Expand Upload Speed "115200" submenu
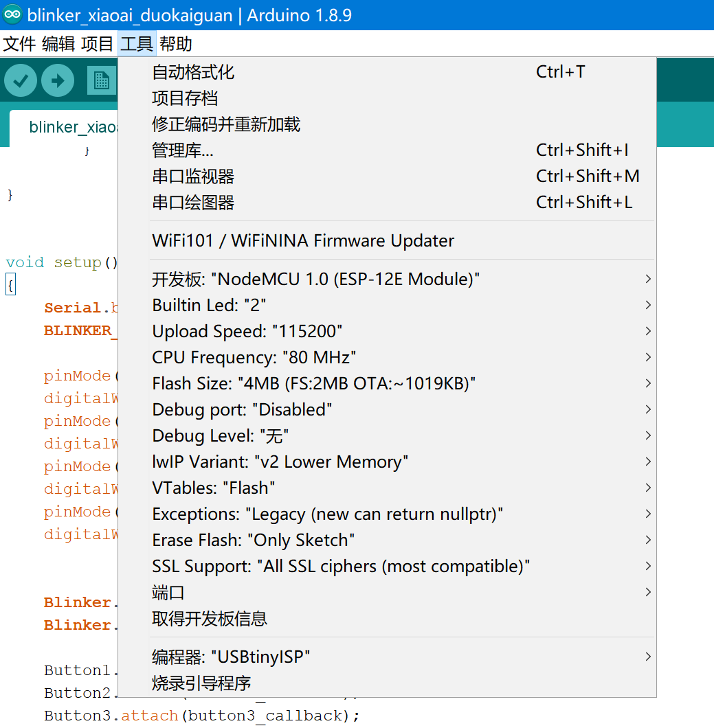This screenshot has height=728, width=714. (x=387, y=331)
